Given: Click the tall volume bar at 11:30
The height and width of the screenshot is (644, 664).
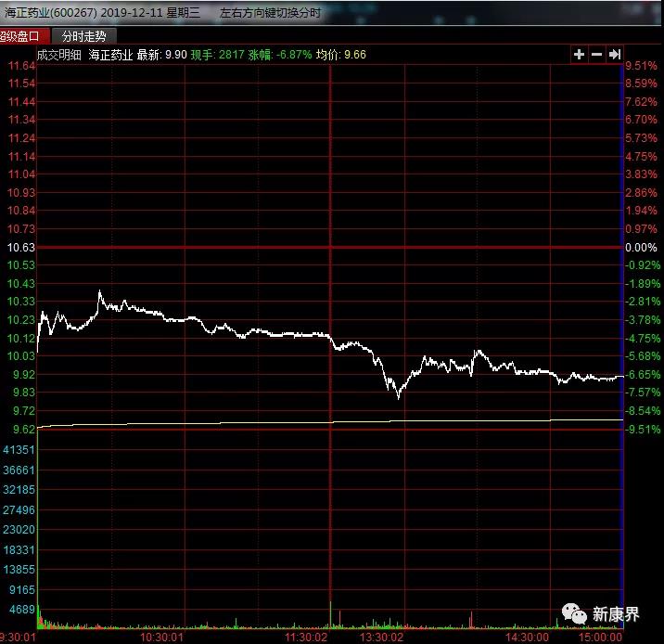Looking at the screenshot, I should click(x=331, y=614).
